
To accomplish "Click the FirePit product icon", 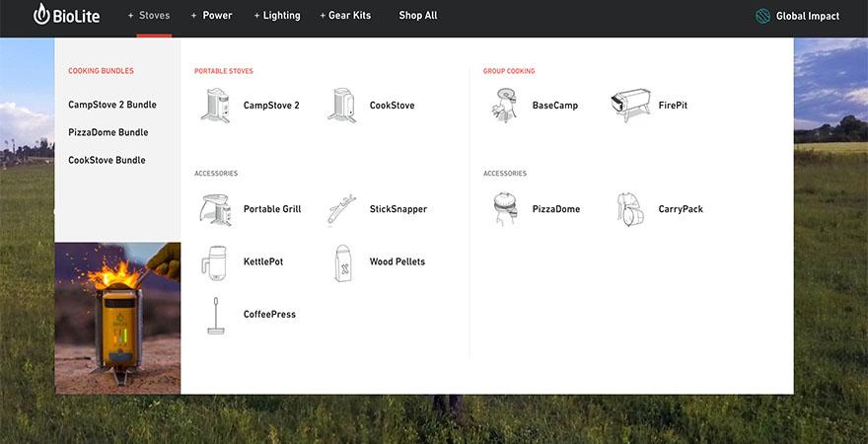I will 630,106.
